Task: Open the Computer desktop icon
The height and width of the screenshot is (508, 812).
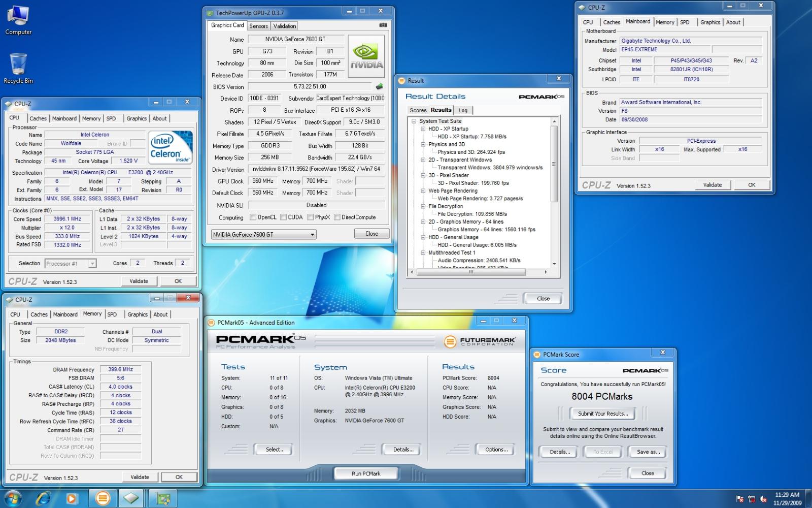Action: [18, 20]
